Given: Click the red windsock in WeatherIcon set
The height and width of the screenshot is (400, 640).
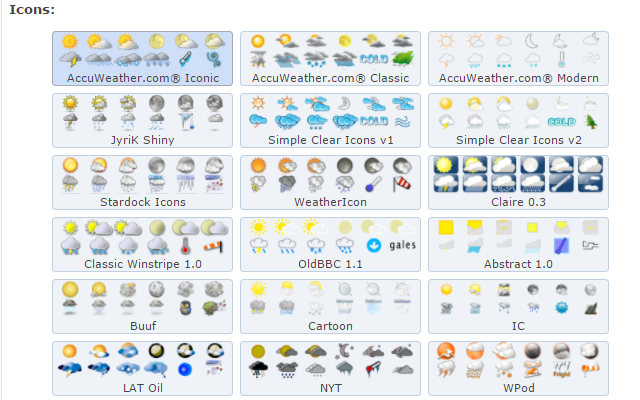Looking at the screenshot, I should [x=402, y=184].
